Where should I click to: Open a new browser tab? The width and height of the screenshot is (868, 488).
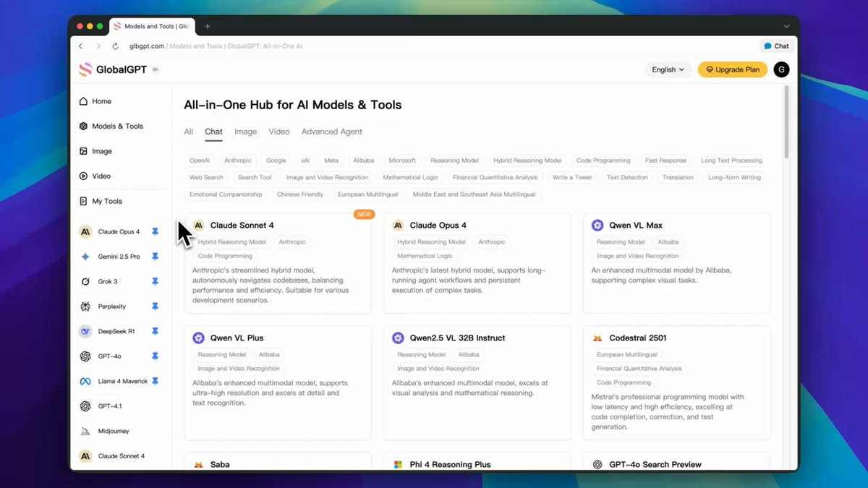[x=207, y=26]
